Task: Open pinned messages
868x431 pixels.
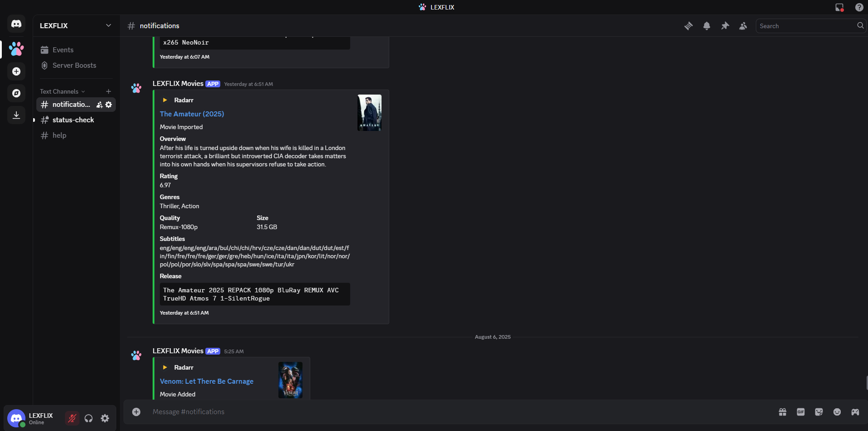Action: (x=725, y=26)
